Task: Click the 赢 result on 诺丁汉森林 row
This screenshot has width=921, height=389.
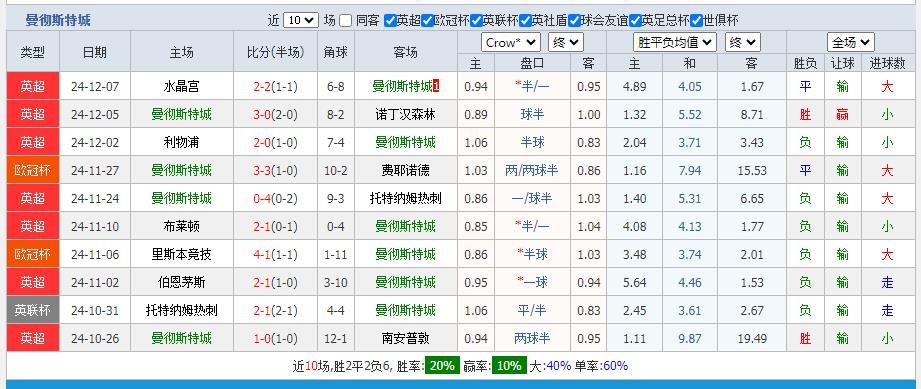Action: (x=842, y=115)
